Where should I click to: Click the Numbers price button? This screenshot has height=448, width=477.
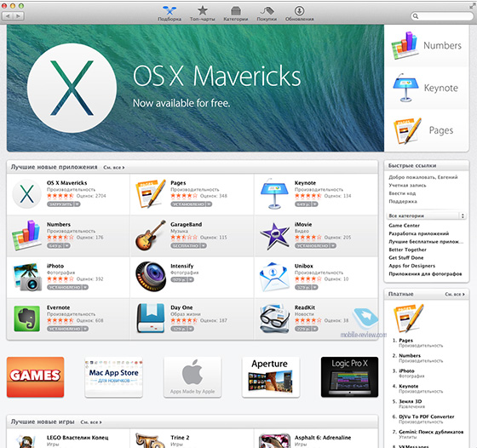pyautogui.click(x=55, y=245)
